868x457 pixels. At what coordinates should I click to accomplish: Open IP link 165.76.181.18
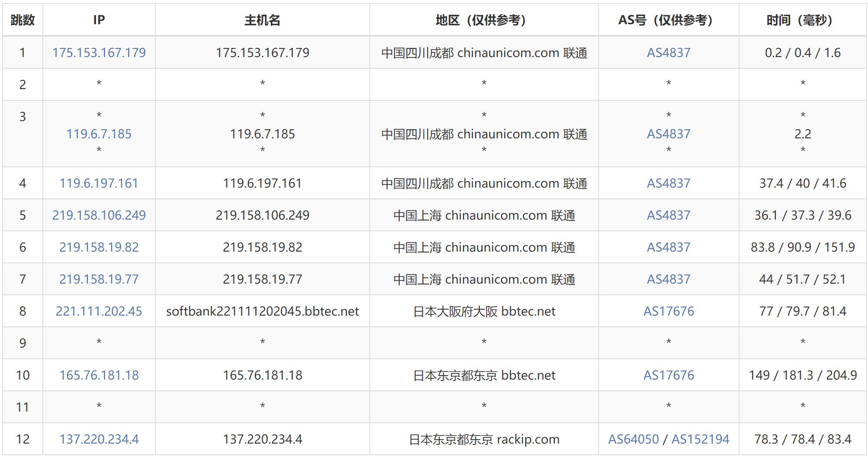pyautogui.click(x=99, y=375)
